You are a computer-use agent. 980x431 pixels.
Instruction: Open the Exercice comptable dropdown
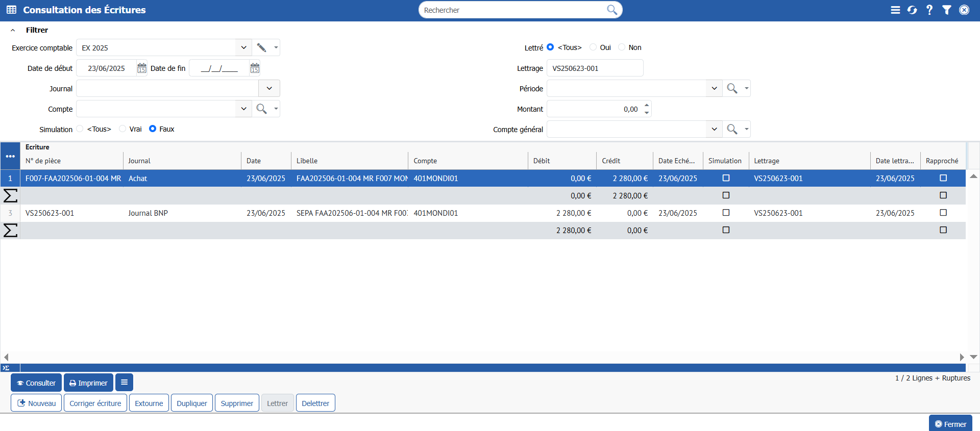(243, 47)
